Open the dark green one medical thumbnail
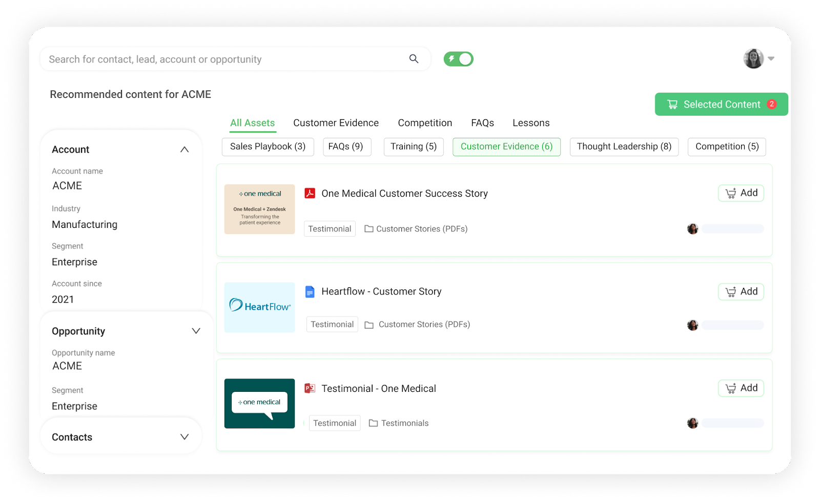 (x=259, y=404)
